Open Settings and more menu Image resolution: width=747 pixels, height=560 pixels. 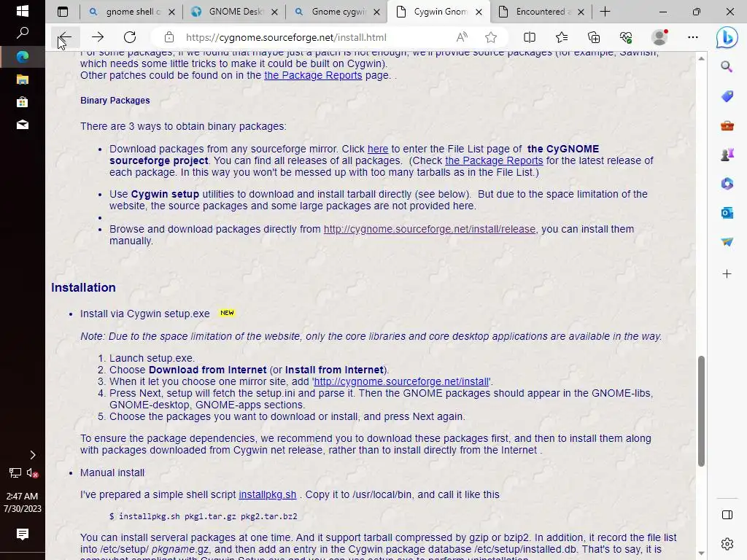(693, 37)
